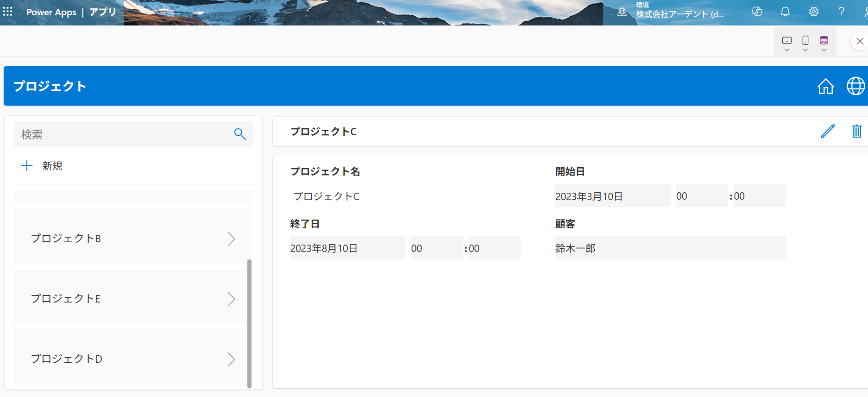Click the globe icon in blue header
The image size is (868, 397).
tap(855, 86)
